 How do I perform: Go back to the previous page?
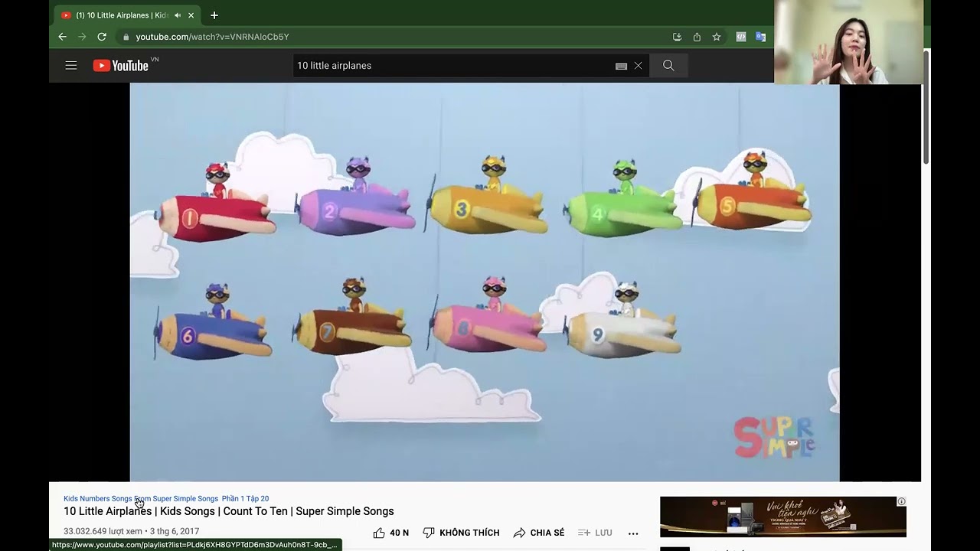click(x=63, y=37)
